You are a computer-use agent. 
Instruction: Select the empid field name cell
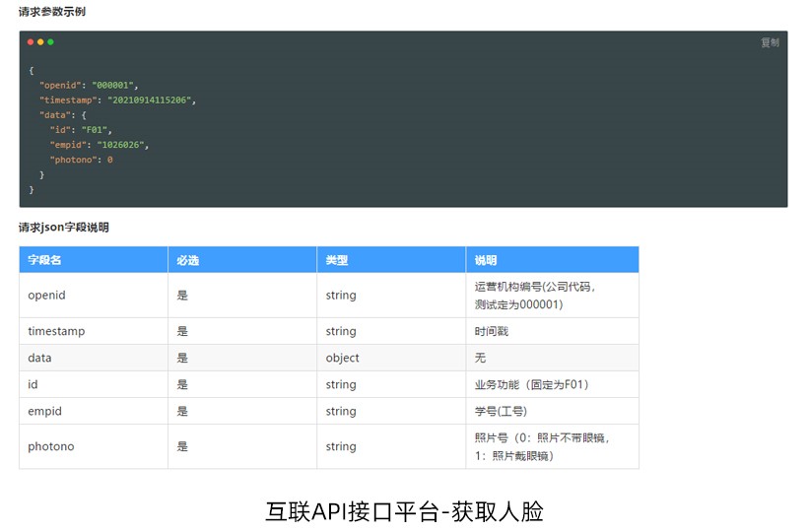pyautogui.click(x=45, y=412)
